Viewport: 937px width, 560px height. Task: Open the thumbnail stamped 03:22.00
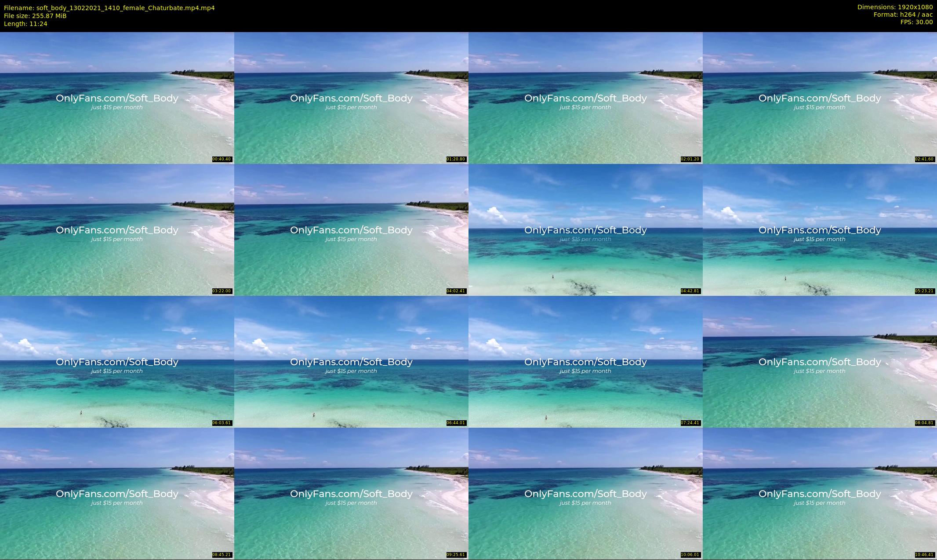pos(117,230)
